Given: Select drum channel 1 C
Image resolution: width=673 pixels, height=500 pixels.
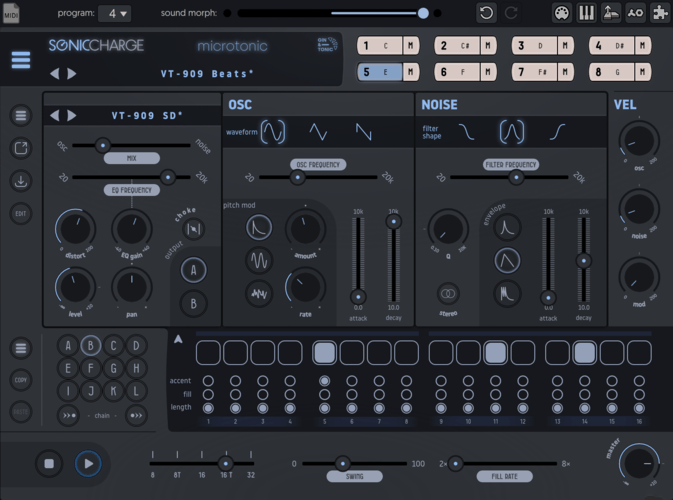Looking at the screenshot, I should [x=380, y=45].
